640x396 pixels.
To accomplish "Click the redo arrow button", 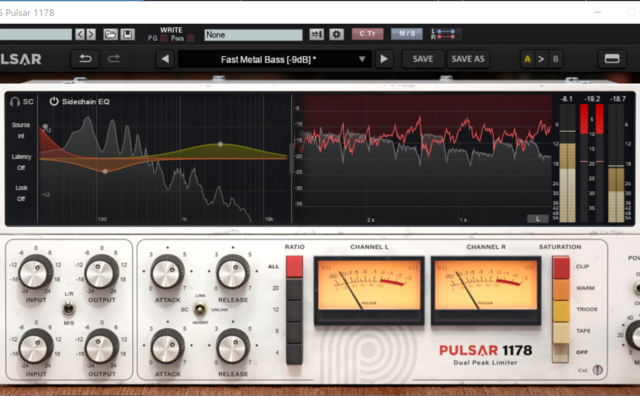I will [x=114, y=59].
